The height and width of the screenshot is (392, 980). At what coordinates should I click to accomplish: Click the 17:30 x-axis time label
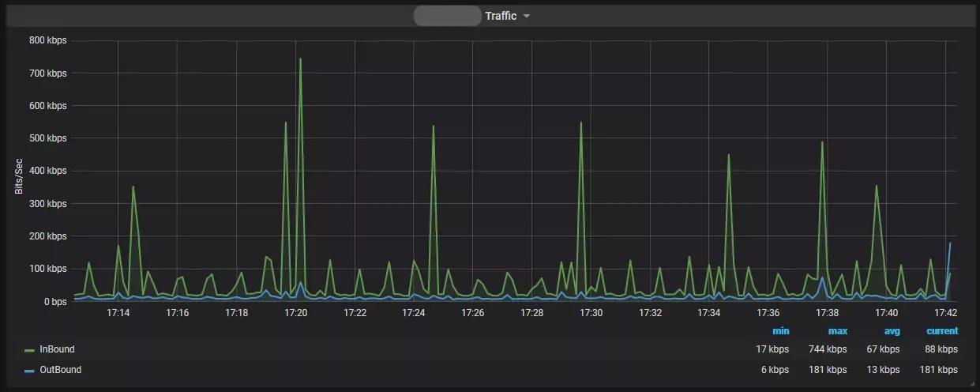tap(591, 313)
